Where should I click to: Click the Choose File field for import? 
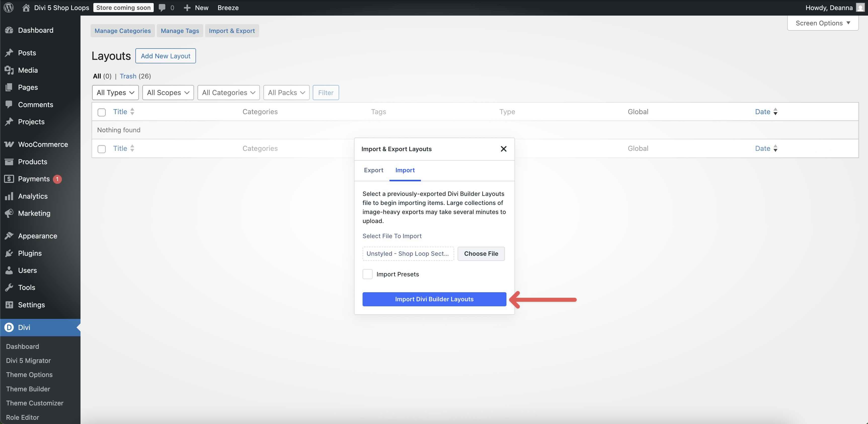point(481,253)
